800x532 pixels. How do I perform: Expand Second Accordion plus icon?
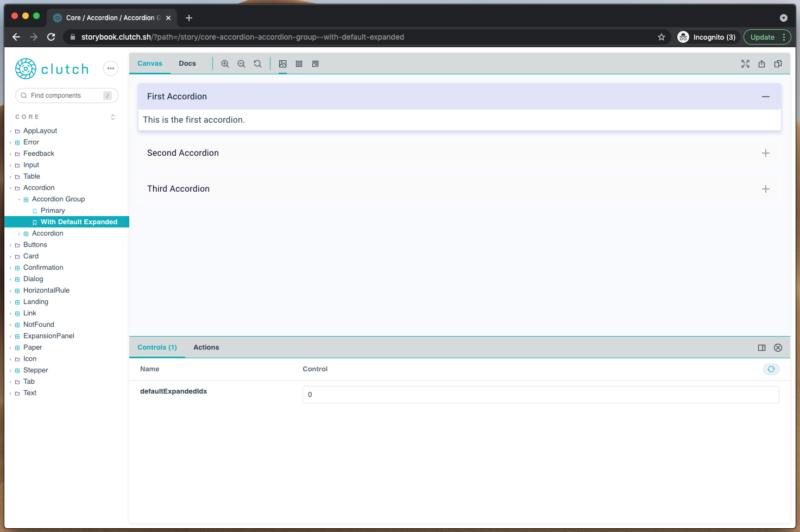(x=766, y=153)
